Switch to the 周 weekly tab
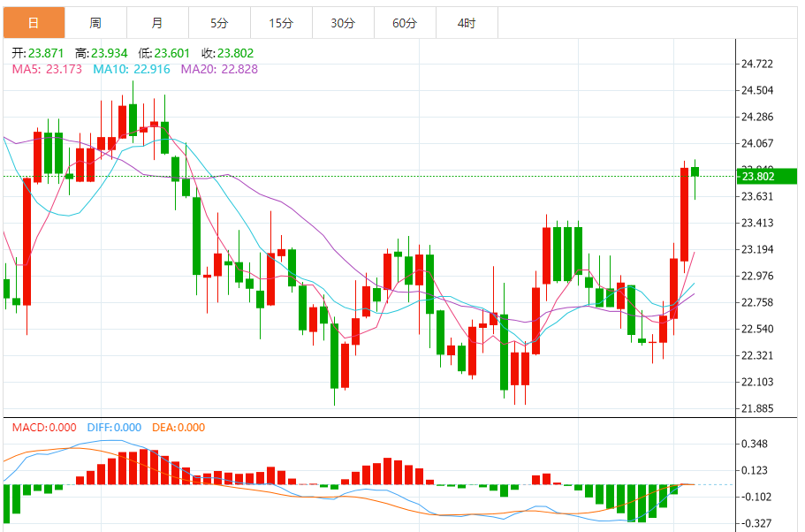This screenshot has width=805, height=532. pyautogui.click(x=96, y=23)
